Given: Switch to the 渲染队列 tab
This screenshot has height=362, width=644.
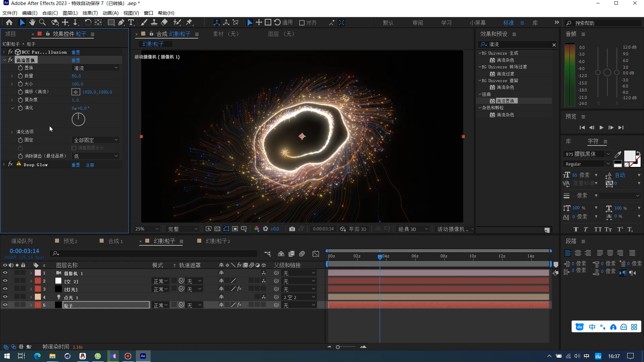Looking at the screenshot, I should pos(22,241).
